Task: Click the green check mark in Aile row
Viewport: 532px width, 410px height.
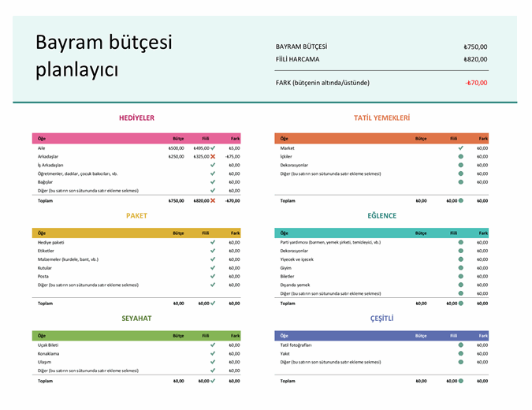Action: pos(213,147)
